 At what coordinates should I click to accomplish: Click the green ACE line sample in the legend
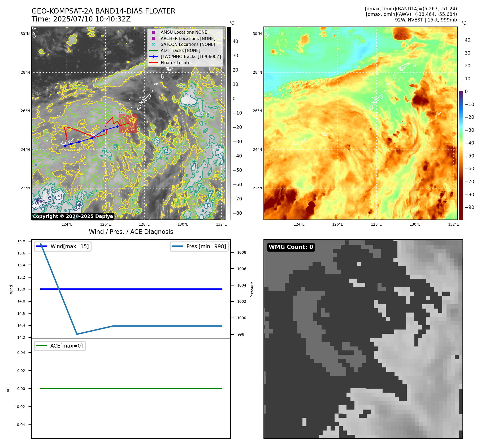pyautogui.click(x=41, y=346)
